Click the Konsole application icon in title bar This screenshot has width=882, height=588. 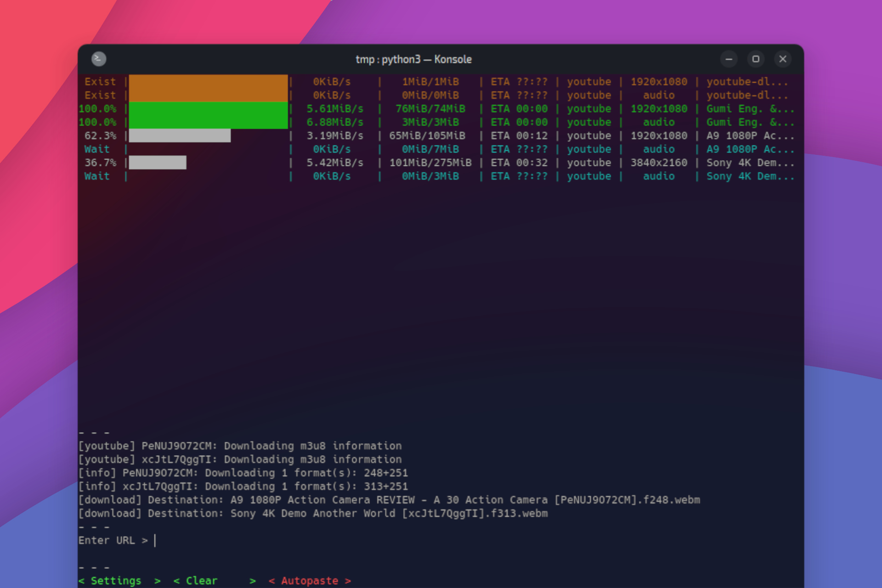98,59
